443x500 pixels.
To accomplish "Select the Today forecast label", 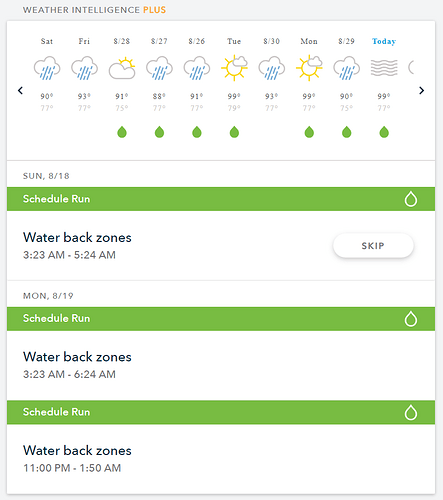I will (384, 41).
